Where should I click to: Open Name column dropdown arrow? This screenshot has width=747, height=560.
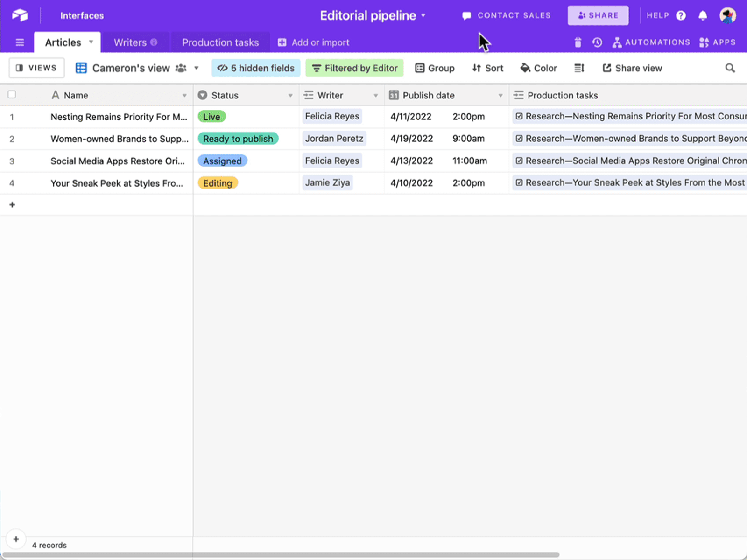click(184, 96)
